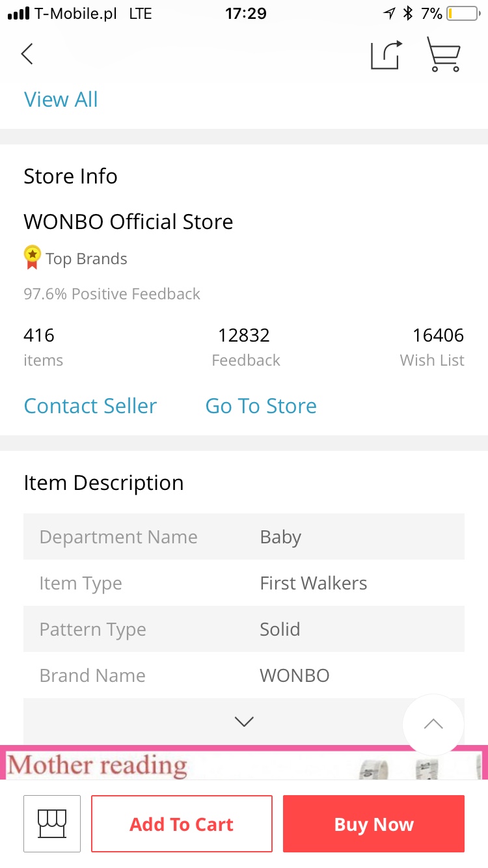Expand the item description chevron
This screenshot has height=868, width=488.
tap(244, 722)
